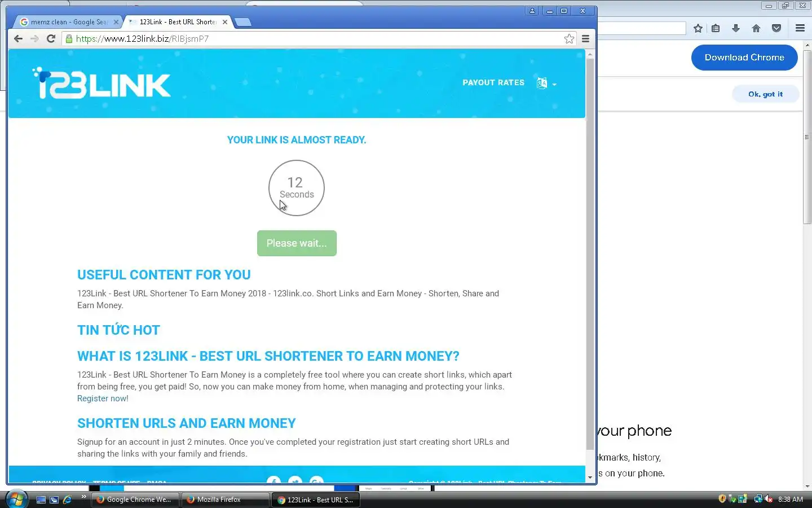
Task: Click Download Chrome button in Firefox window
Action: point(744,58)
